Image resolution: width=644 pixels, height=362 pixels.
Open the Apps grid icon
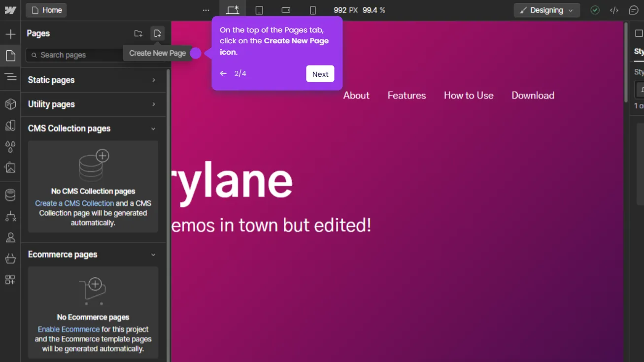coord(10,280)
